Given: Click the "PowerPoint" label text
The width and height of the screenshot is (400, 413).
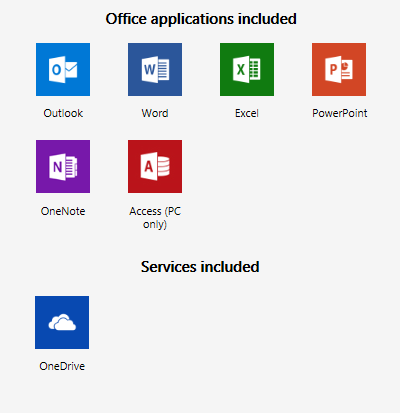Looking at the screenshot, I should pos(340,113).
